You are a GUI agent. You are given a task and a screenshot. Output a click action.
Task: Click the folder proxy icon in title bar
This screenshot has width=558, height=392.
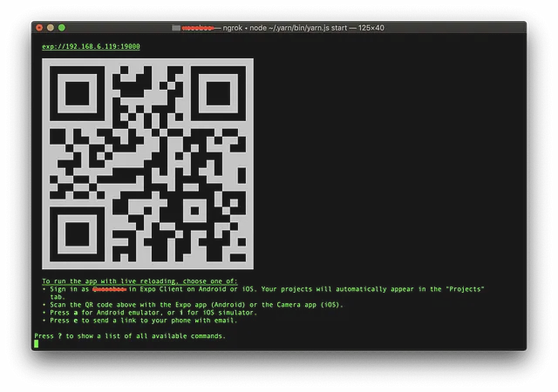(178, 28)
